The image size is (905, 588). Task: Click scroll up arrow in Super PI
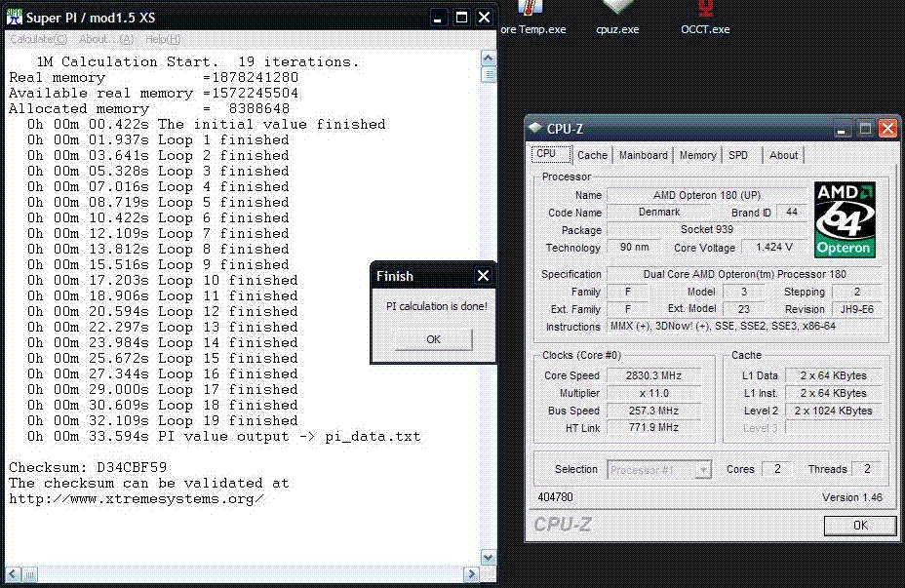(489, 59)
